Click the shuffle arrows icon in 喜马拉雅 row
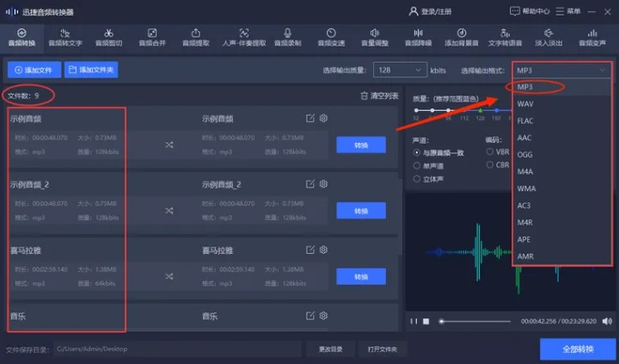 pyautogui.click(x=169, y=277)
